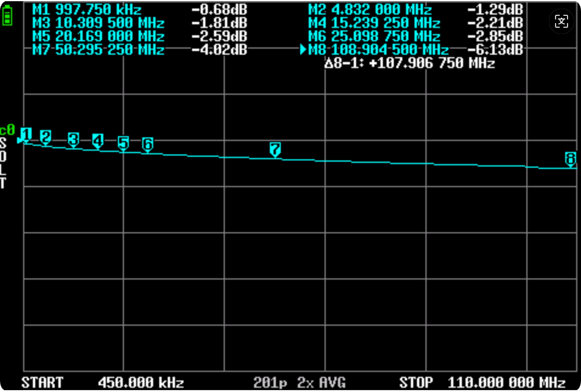Tap the Δ8-1 delta frequency readout

click(410, 63)
